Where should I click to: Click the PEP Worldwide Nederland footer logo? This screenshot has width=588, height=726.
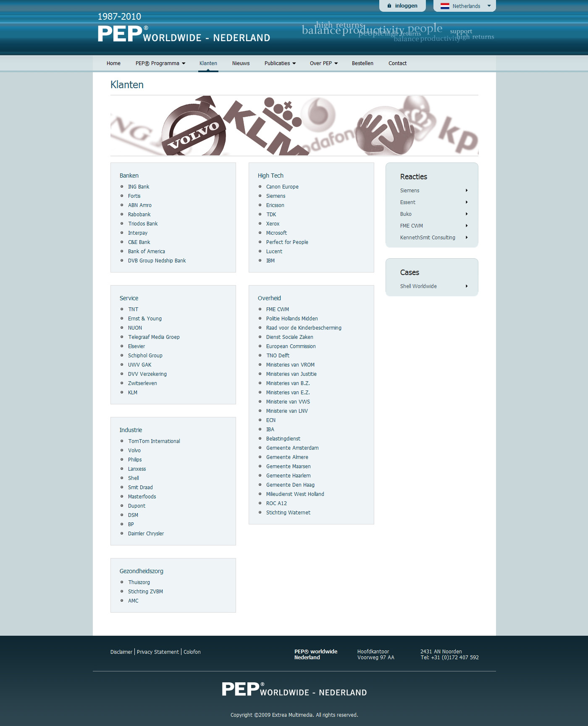click(x=294, y=689)
